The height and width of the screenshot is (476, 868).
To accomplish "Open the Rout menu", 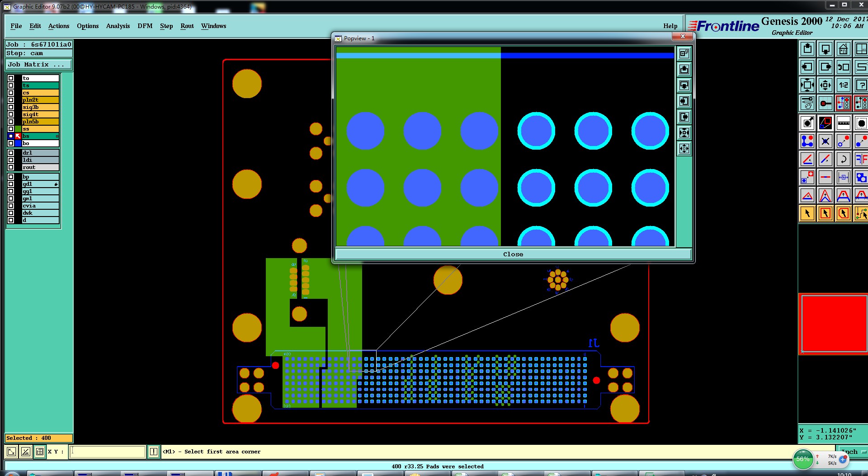I will pos(187,26).
